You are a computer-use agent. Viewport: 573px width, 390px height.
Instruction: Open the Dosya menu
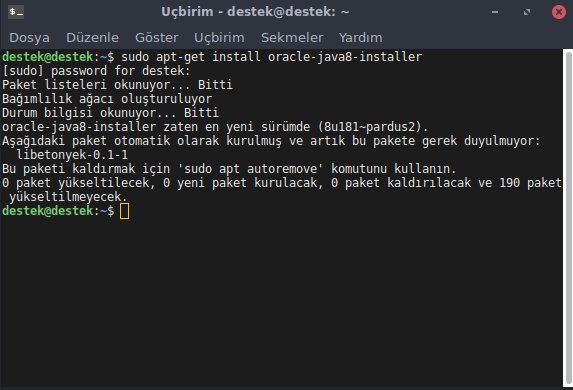pyautogui.click(x=29, y=38)
